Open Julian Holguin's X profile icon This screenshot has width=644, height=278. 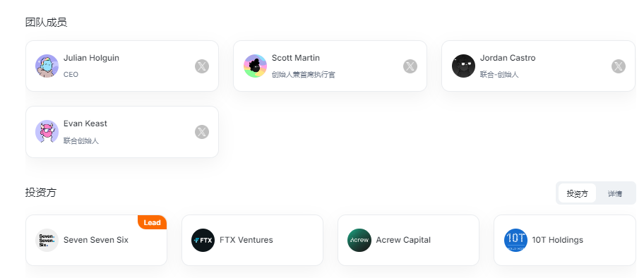click(202, 66)
